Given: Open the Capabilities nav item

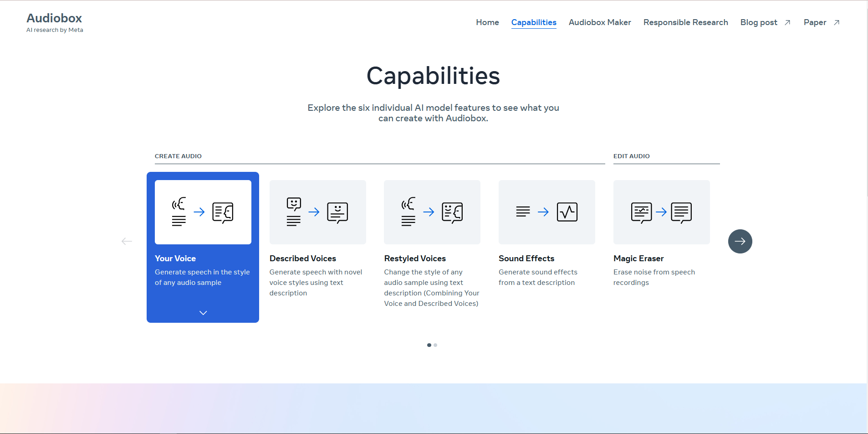Looking at the screenshot, I should click(534, 22).
